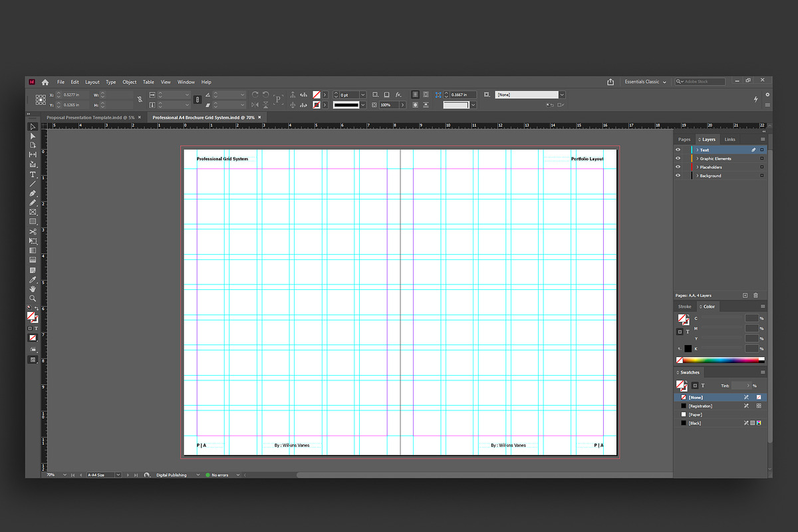The width and height of the screenshot is (798, 532).
Task: Click the reference point locator grid
Action: pyautogui.click(x=41, y=100)
